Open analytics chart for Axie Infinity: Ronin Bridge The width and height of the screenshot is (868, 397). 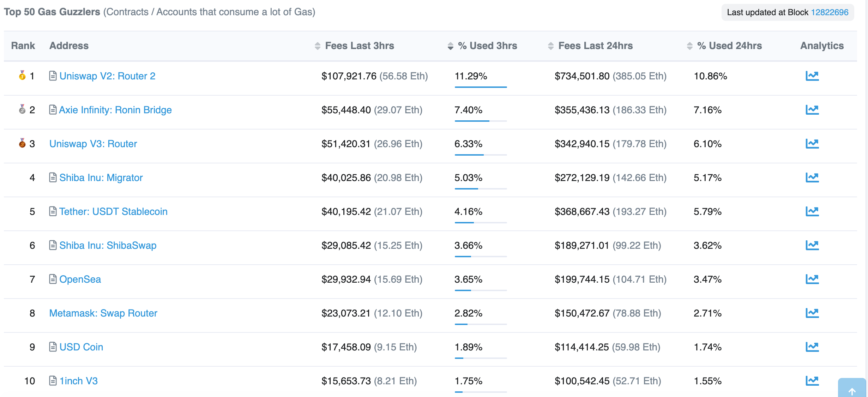[812, 110]
